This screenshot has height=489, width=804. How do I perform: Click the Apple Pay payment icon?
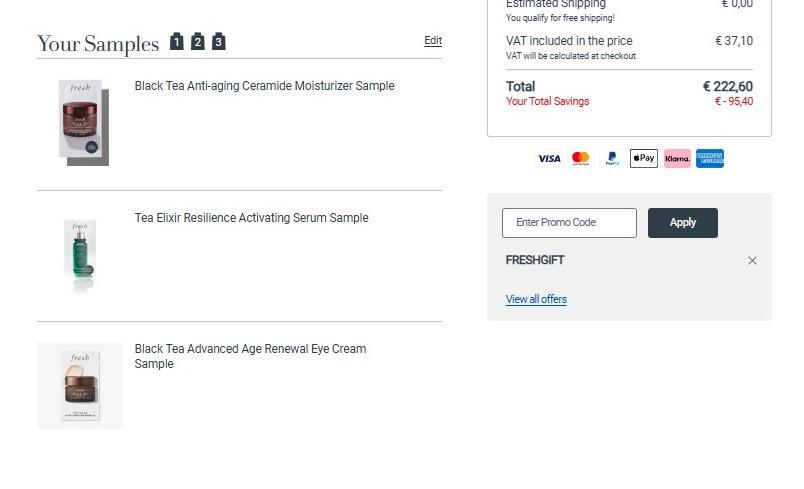point(644,158)
